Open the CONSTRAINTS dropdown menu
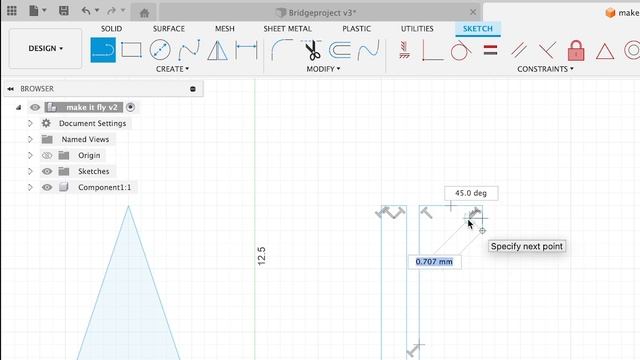This screenshot has width=640, height=360. 545,69
